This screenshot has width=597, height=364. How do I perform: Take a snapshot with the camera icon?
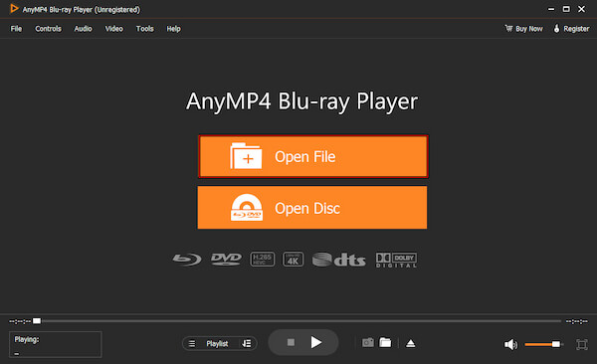tap(368, 343)
